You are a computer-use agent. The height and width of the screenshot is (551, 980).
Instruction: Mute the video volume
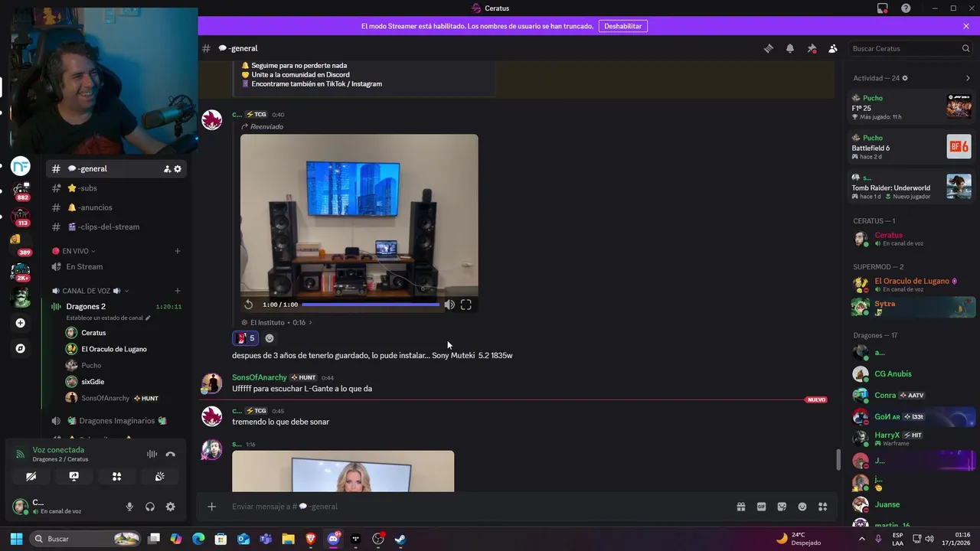coord(449,305)
